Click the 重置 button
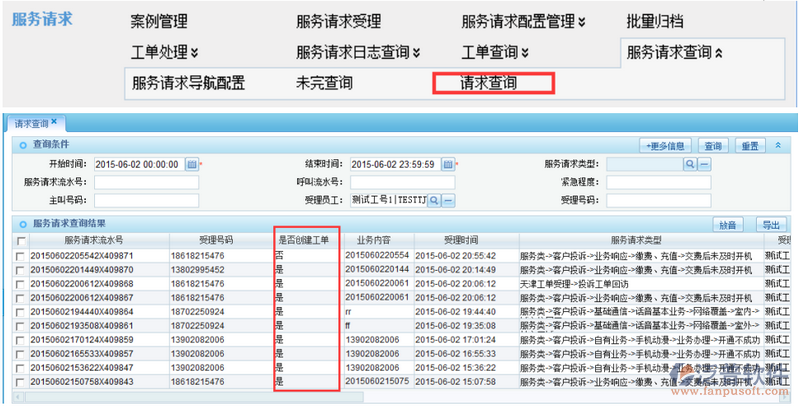This screenshot has height=407, width=799. pos(750,146)
